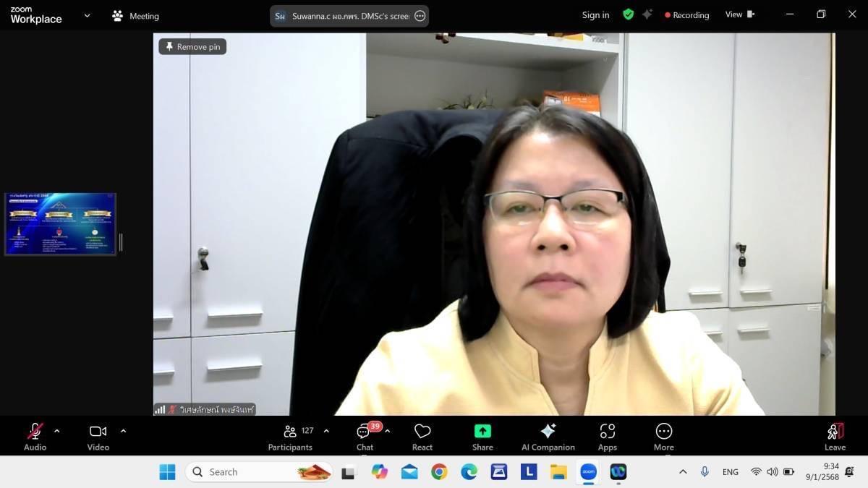Leave the meeting
868x488 pixels.
click(835, 437)
